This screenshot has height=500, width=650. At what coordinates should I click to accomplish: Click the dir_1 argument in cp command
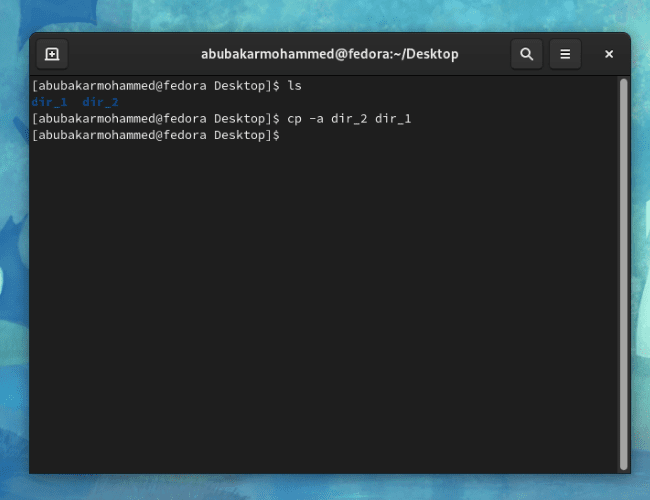click(393, 119)
